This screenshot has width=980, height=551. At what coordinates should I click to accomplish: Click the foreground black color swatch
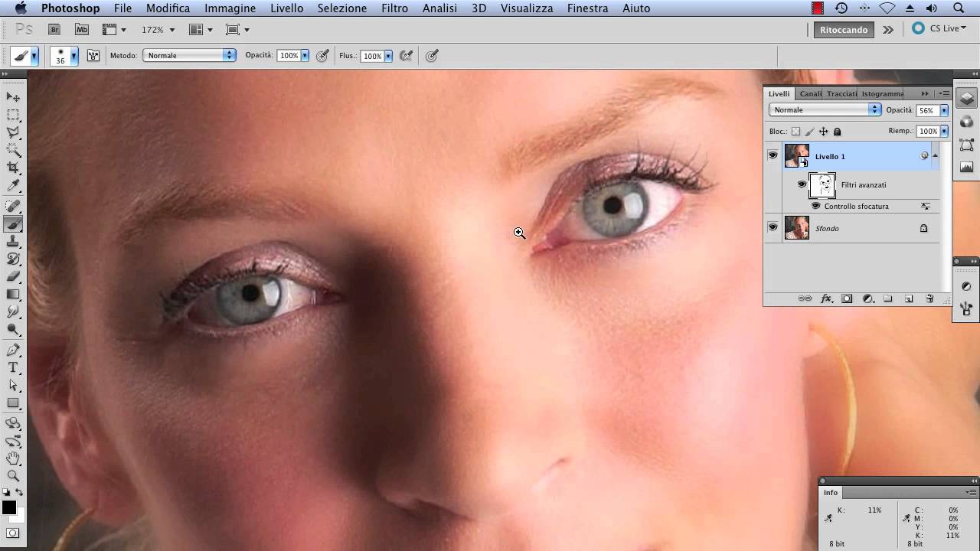pyautogui.click(x=8, y=507)
